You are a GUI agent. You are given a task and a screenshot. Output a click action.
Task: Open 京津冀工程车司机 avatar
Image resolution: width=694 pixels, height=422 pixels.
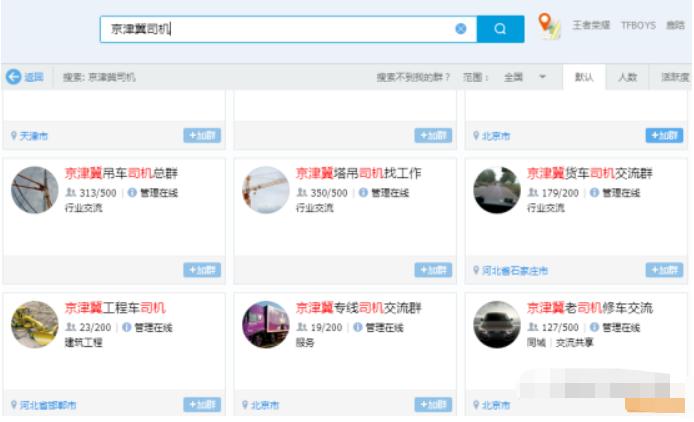pos(35,325)
